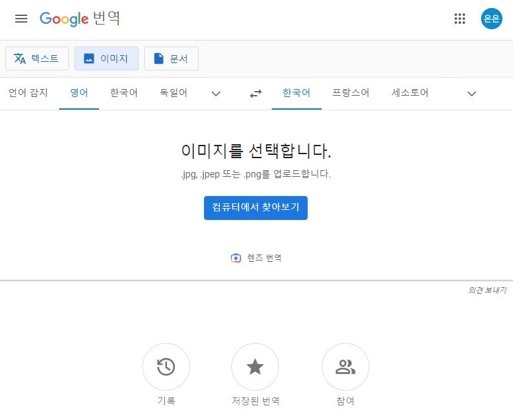Image resolution: width=513 pixels, height=420 pixels.
Task: Select source language 한국어
Action: 124,93
